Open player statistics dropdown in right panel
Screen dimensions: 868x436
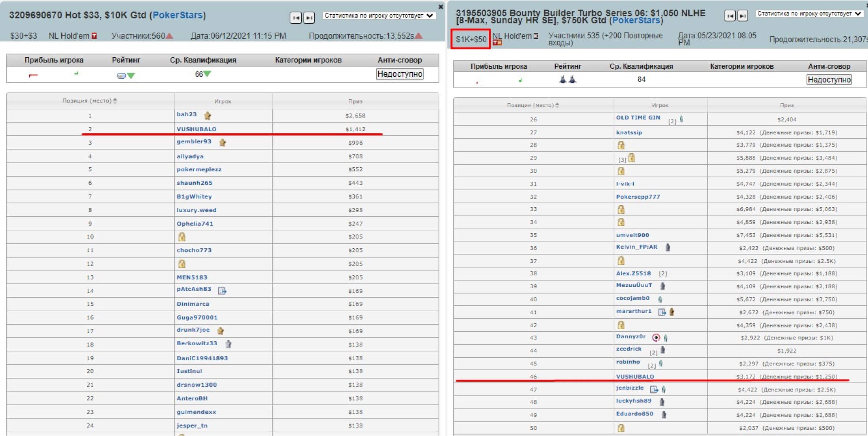[809, 14]
